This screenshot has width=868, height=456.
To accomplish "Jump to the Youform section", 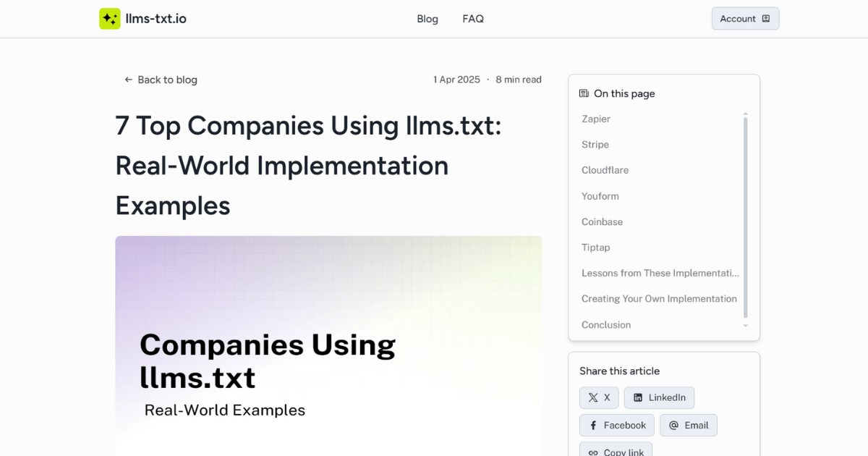I will (600, 196).
